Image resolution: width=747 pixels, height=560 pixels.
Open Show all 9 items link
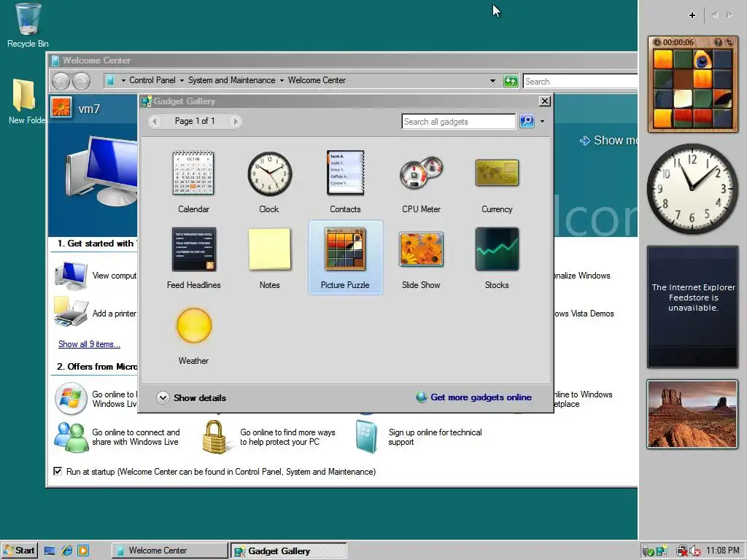(89, 344)
